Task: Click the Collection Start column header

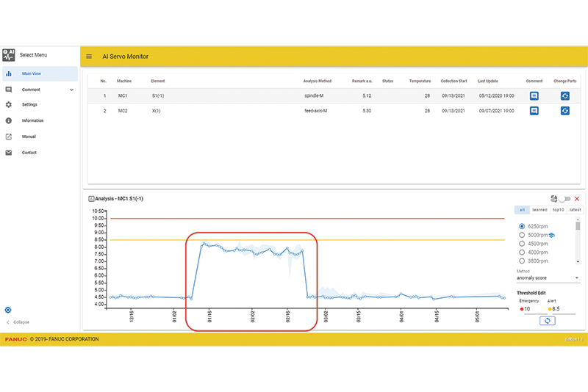Action: [453, 81]
